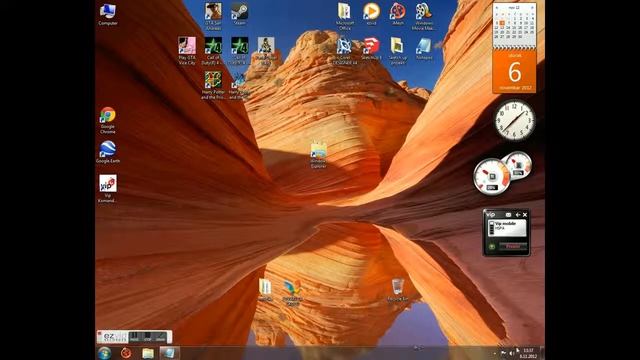Open the Windows Live Messenger style desktop icon
Viewport: 640px width, 360px height.
click(292, 293)
